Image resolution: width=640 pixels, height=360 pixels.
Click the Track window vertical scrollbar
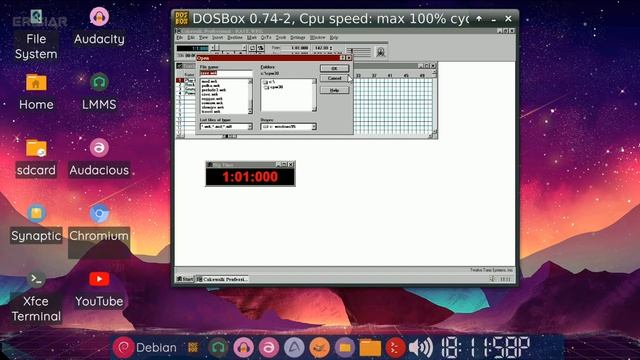click(434, 102)
